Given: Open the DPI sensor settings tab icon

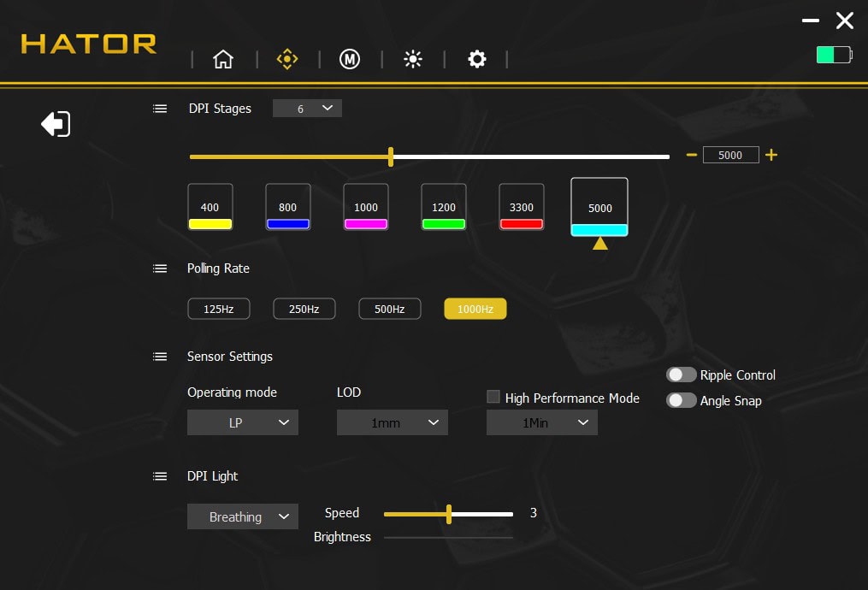Looking at the screenshot, I should click(x=286, y=59).
